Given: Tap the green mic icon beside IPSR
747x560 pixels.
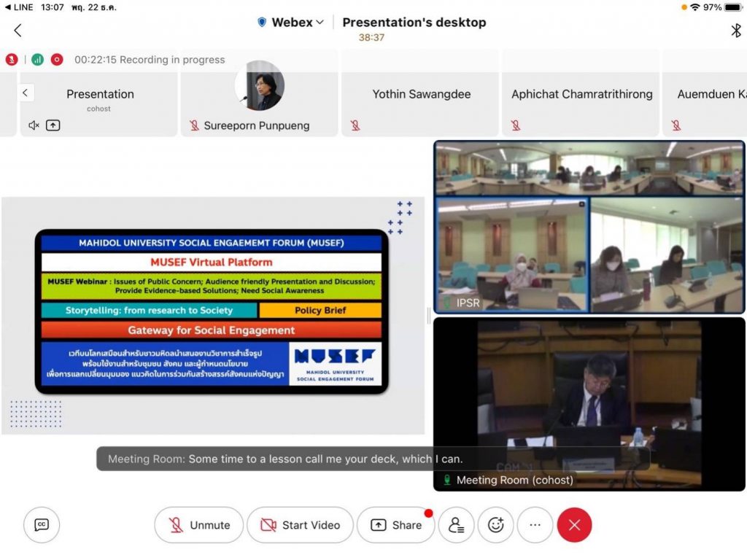Looking at the screenshot, I should (x=447, y=303).
